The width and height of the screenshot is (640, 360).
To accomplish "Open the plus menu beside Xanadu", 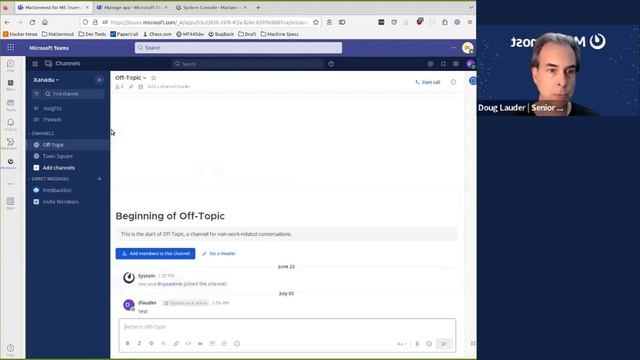I will [99, 80].
